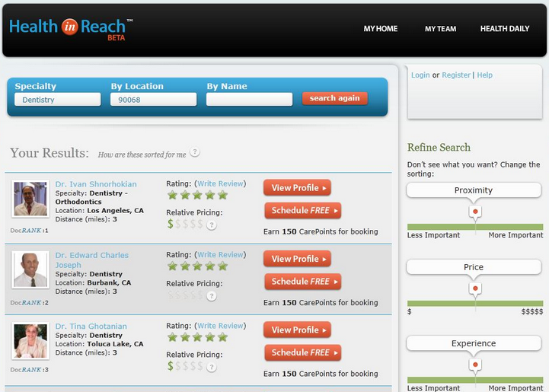549x392 pixels.
Task: Click star rating of Dr. Edward Charles Joseph
Action: tap(197, 266)
